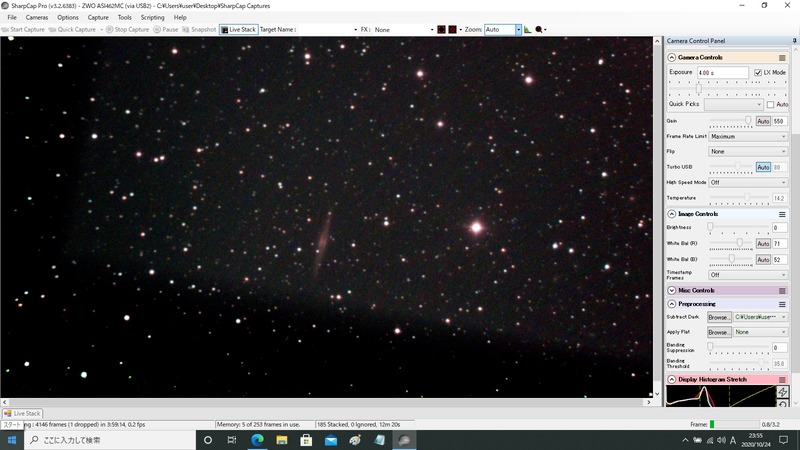Click the first red reticule overlay icon
800x450 pixels.
tap(441, 30)
